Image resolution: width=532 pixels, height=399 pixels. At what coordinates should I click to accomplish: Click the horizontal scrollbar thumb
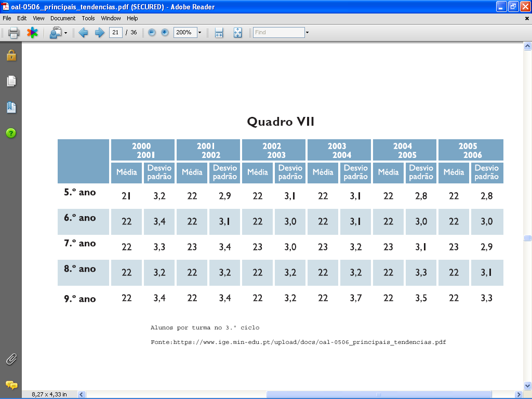[378, 395]
